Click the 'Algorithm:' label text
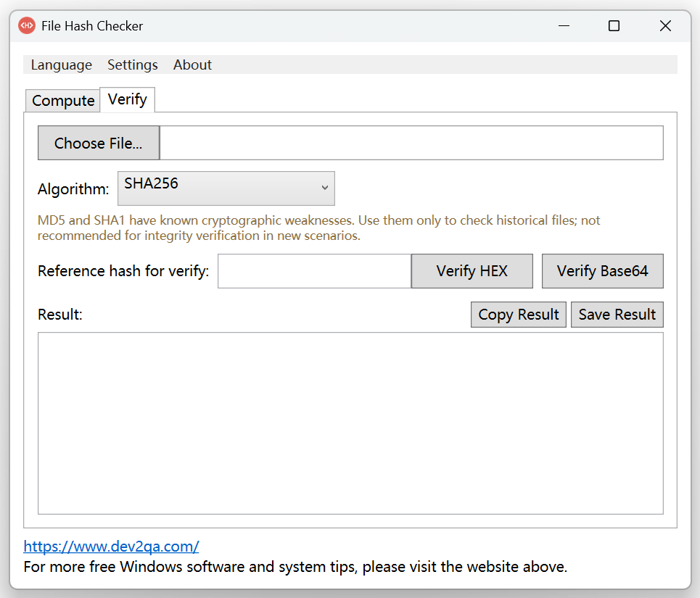The height and width of the screenshot is (598, 700). (x=73, y=189)
